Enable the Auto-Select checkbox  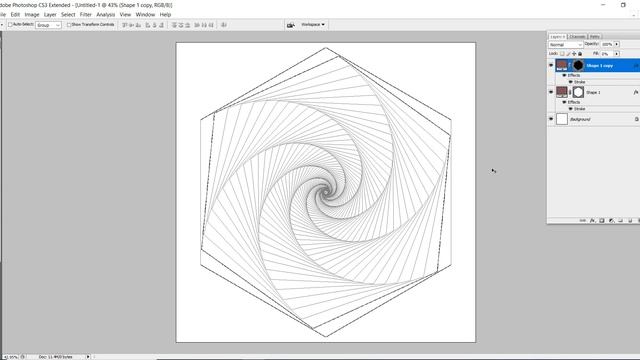click(x=11, y=24)
